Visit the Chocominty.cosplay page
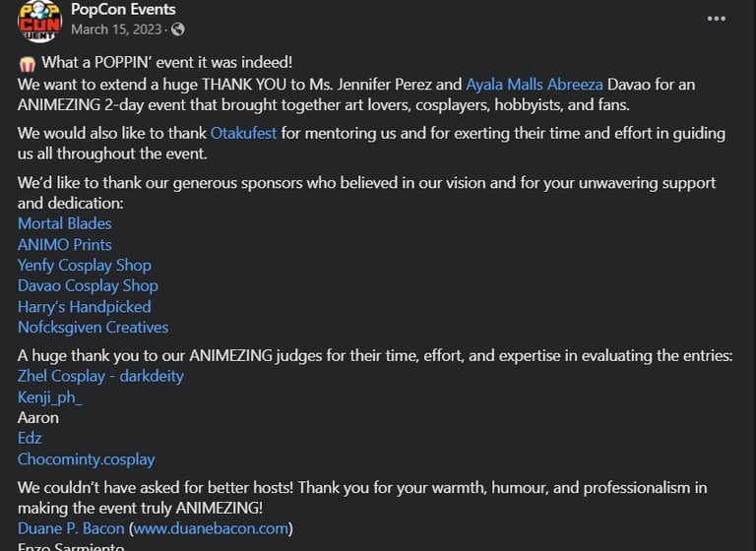This screenshot has height=551, width=756. (86, 459)
